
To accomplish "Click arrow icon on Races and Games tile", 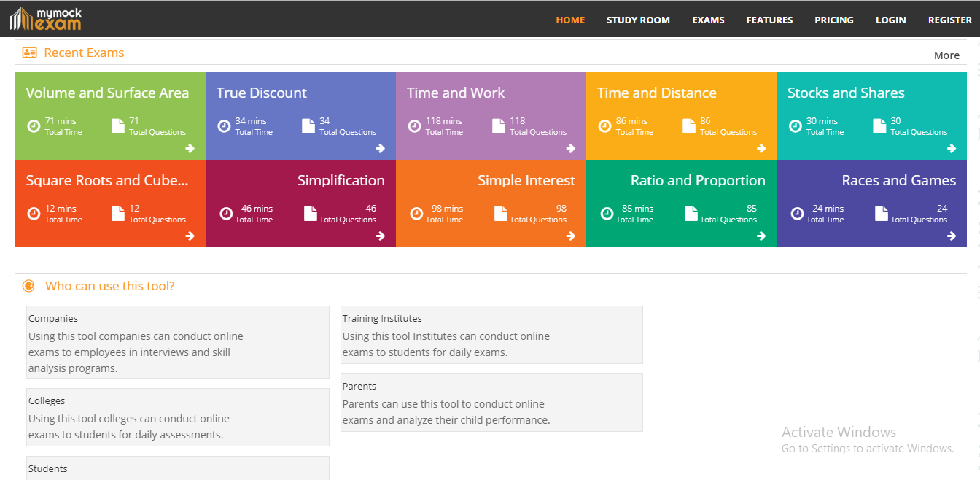I will pyautogui.click(x=951, y=236).
